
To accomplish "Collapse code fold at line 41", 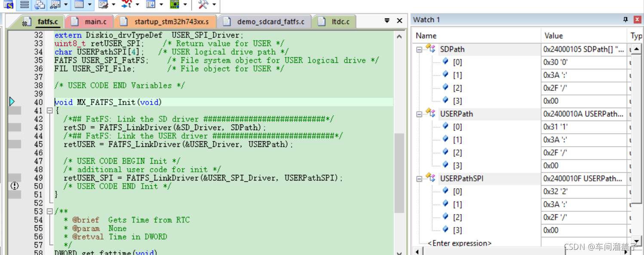I will [50, 111].
